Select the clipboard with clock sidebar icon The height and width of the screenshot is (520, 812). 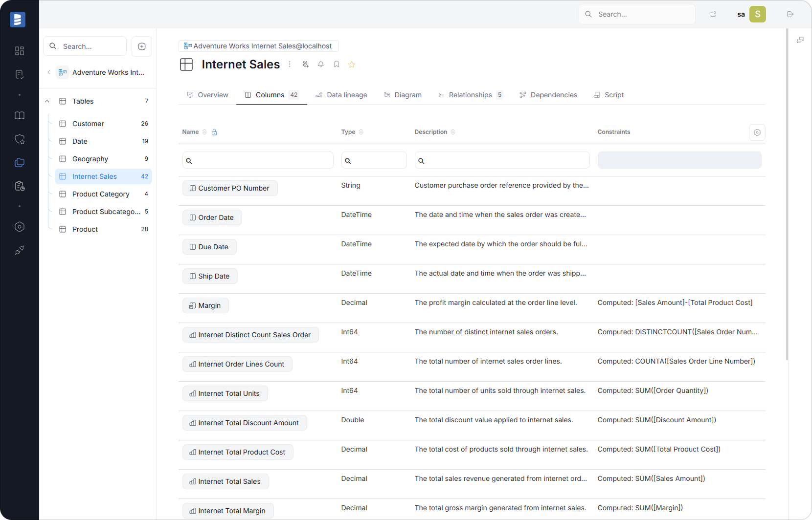coord(20,186)
